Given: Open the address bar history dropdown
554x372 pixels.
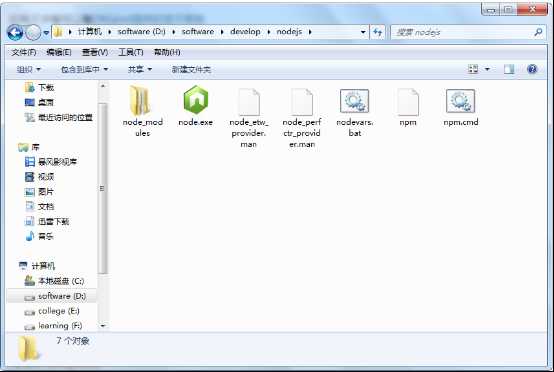Looking at the screenshot, I should coord(363,32).
